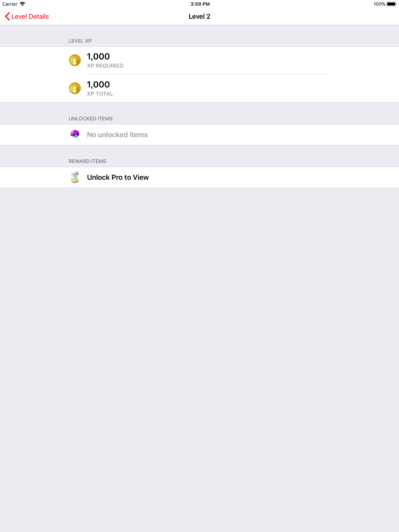399x532 pixels.
Task: Click the Carrier label in the status bar
Action: [10, 4]
